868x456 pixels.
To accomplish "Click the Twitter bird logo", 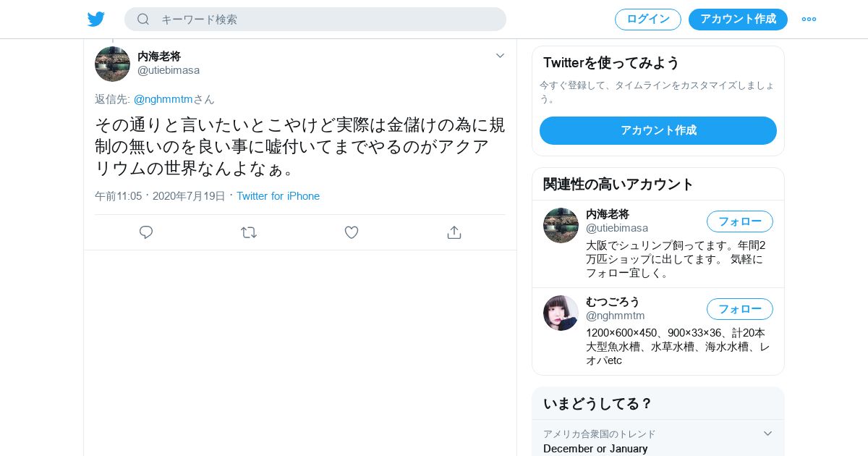I will [x=96, y=19].
